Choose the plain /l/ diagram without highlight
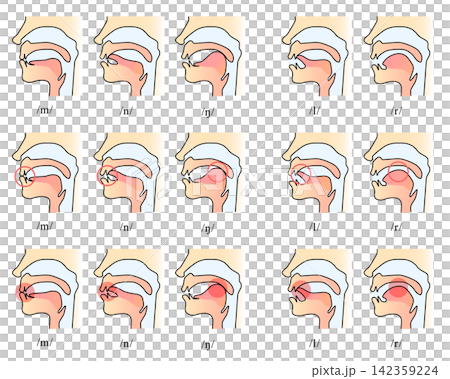Viewport: 450px width, 379px height. (317, 56)
